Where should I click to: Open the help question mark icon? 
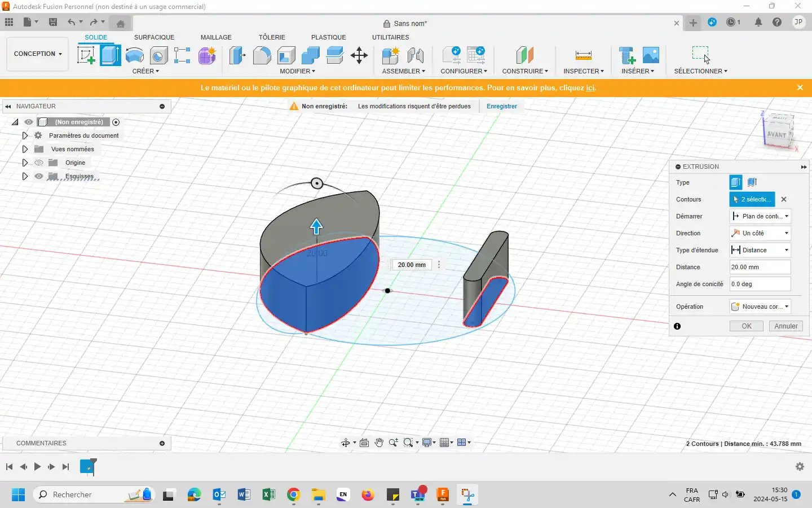777,22
